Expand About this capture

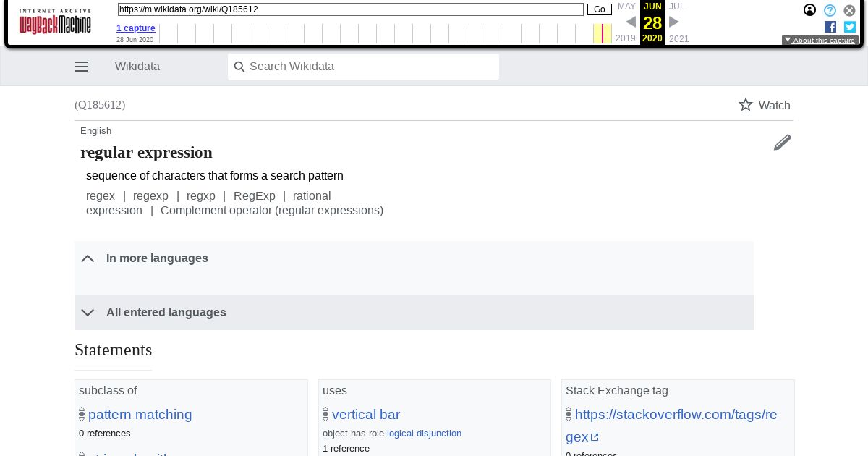[x=820, y=41]
